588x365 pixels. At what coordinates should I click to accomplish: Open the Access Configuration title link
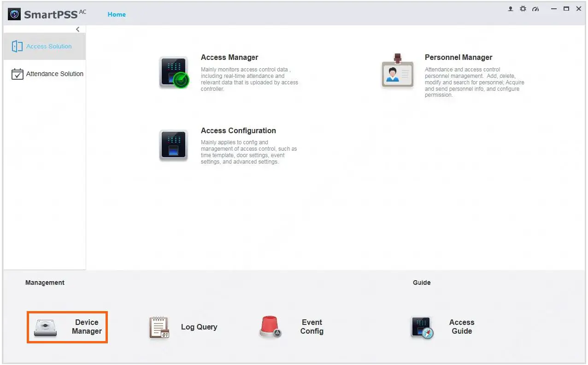(x=238, y=131)
